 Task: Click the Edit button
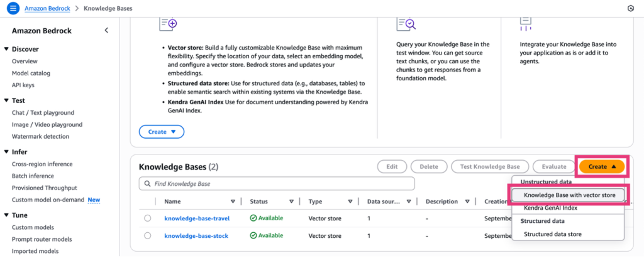pos(392,166)
